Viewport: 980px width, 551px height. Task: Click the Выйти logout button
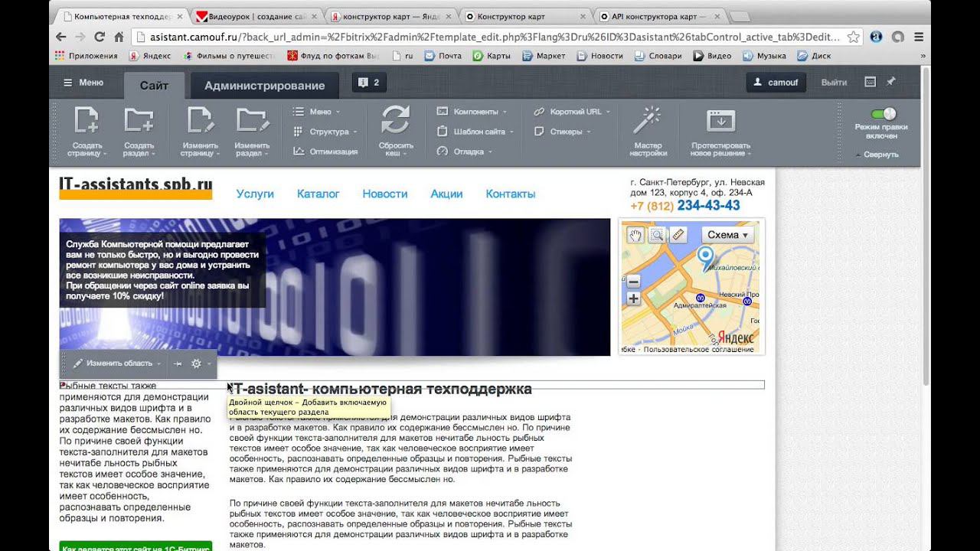coord(834,83)
